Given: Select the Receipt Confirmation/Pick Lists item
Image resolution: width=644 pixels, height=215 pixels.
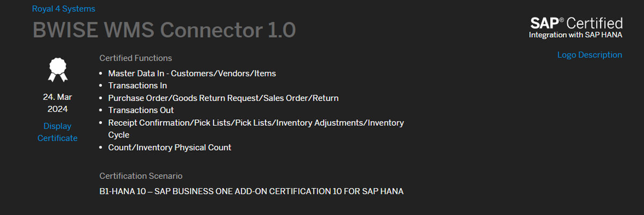Looking at the screenshot, I should coord(255,123).
